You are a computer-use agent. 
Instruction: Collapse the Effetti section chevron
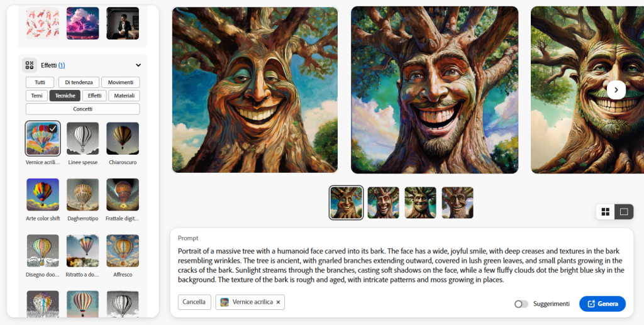coord(138,65)
